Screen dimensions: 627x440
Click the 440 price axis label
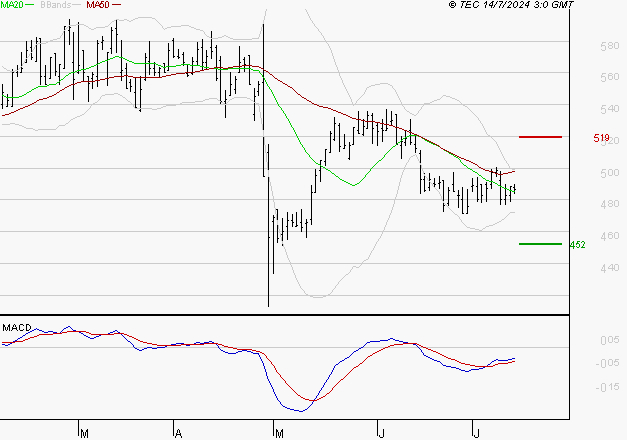(x=610, y=268)
